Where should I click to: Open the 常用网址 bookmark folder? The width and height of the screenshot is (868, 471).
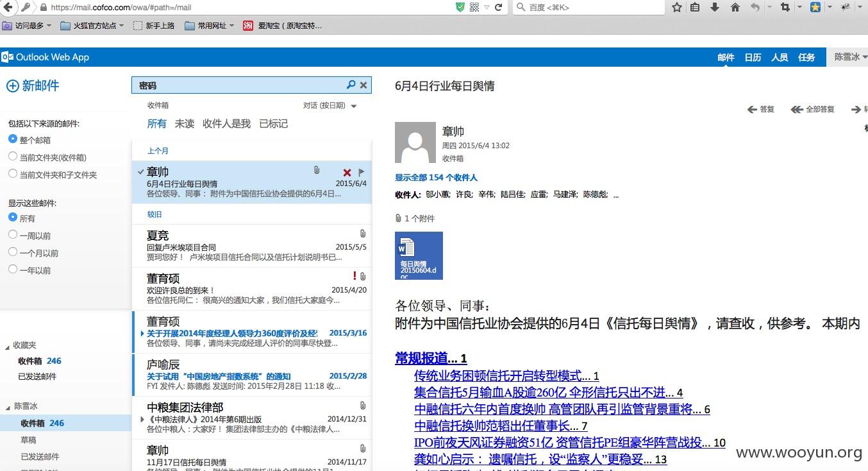click(209, 26)
